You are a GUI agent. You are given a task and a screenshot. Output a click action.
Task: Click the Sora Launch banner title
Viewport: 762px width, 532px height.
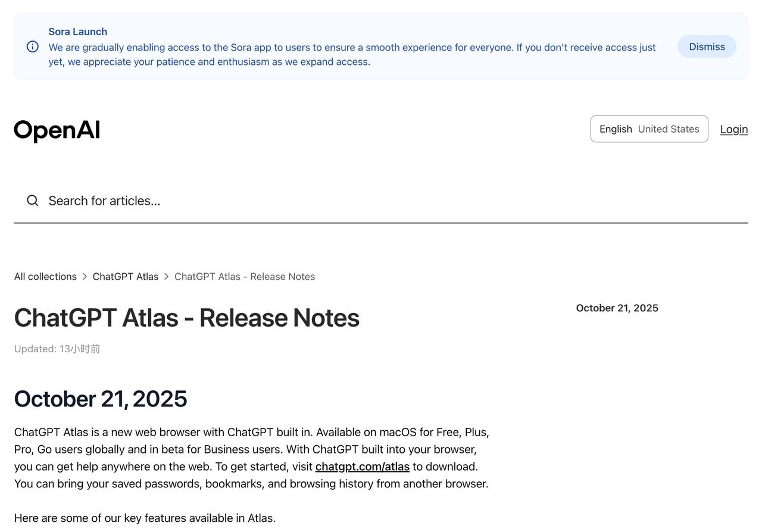78,32
